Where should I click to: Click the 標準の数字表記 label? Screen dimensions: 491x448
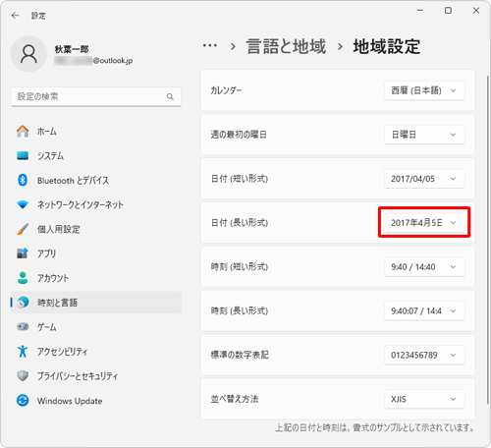[x=240, y=355]
